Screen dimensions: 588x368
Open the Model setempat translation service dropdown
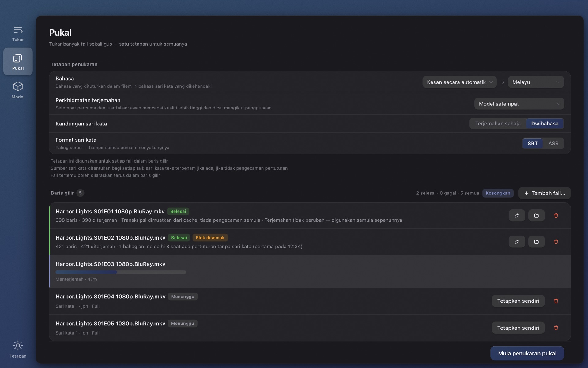point(519,104)
